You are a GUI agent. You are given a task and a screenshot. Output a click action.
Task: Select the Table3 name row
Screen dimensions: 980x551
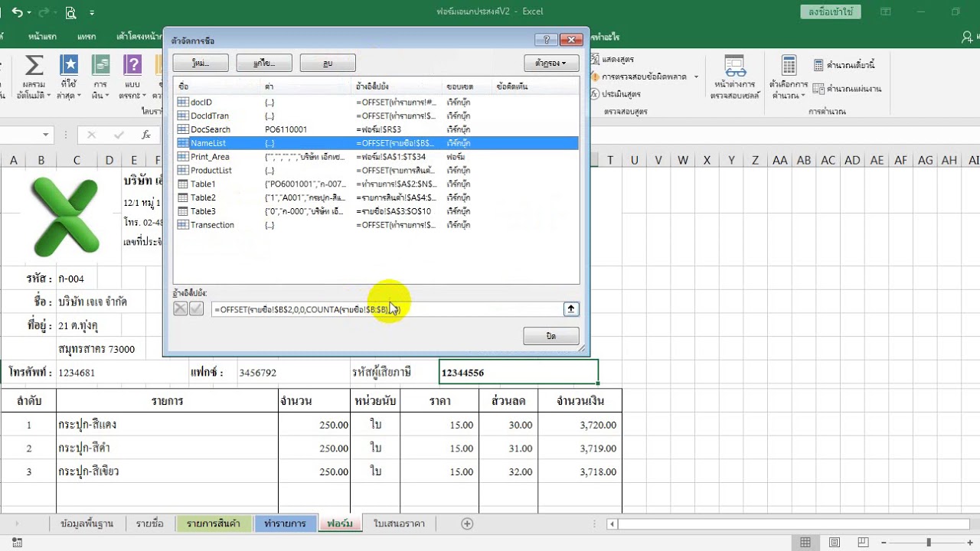[375, 211]
